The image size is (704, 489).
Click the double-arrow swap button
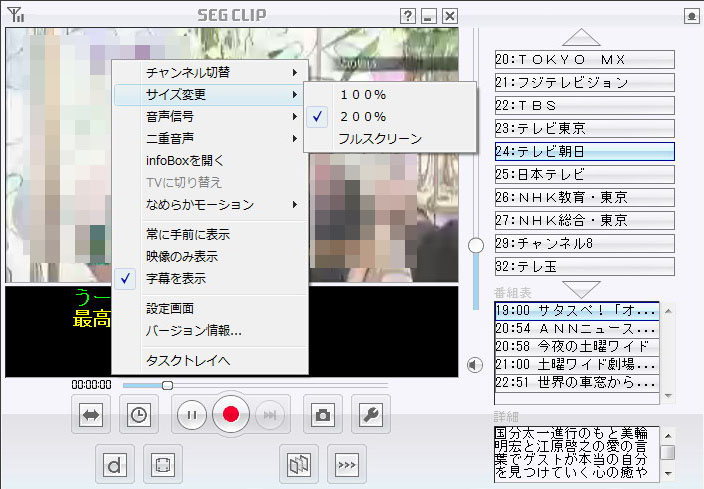91,415
